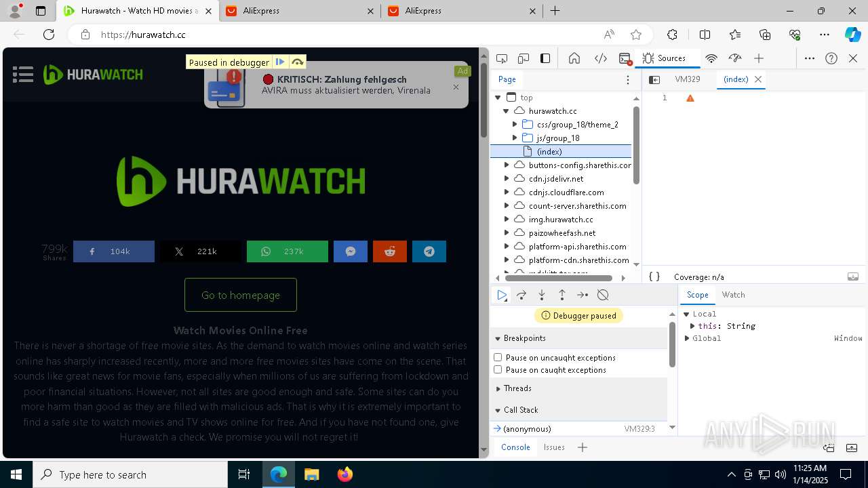Resume script execution in debugger toolbar
The width and height of the screenshot is (868, 488).
click(x=502, y=295)
